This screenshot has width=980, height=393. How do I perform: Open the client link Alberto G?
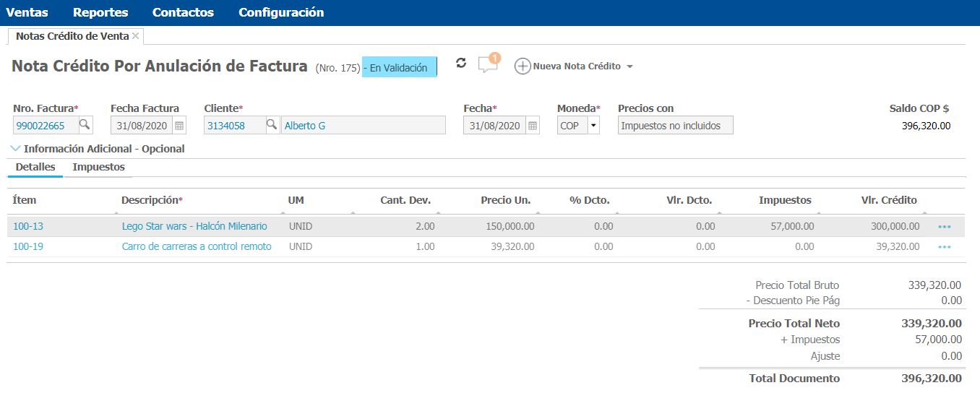click(x=305, y=126)
